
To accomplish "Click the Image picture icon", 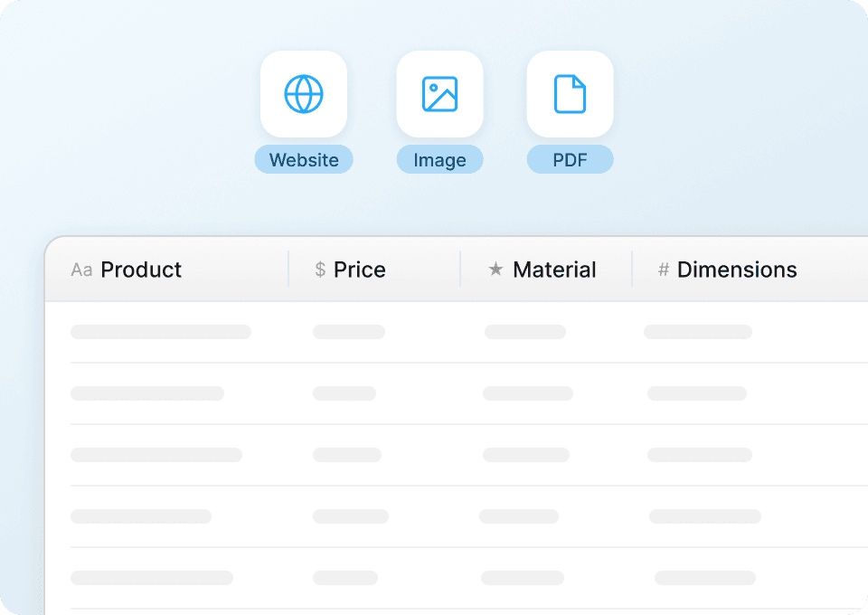I will pos(439,94).
